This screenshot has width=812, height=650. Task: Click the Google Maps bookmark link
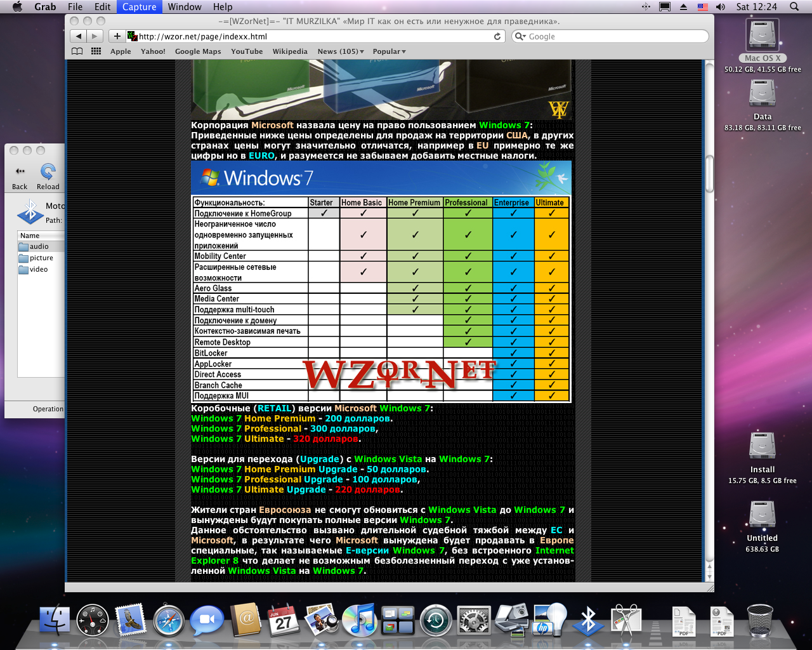(198, 51)
